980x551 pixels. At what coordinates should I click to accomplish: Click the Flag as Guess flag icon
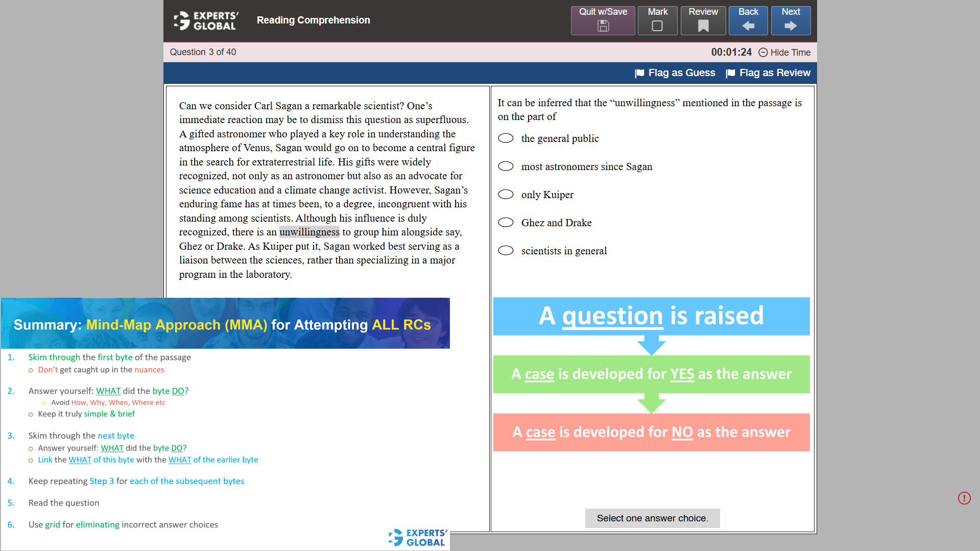pyautogui.click(x=639, y=73)
